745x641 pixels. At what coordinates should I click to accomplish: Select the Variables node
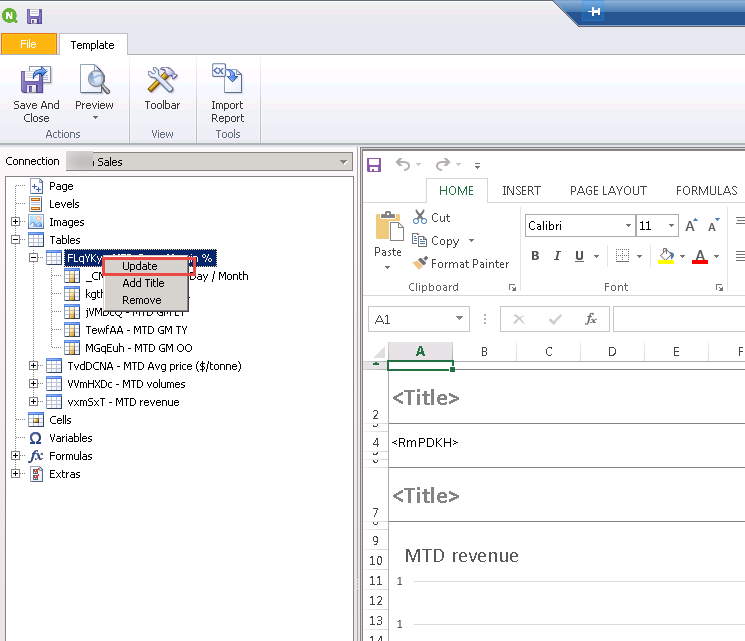[71, 438]
